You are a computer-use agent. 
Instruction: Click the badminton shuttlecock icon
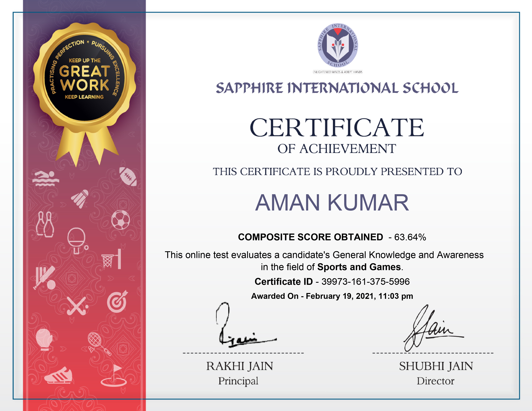pyautogui.click(x=80, y=199)
